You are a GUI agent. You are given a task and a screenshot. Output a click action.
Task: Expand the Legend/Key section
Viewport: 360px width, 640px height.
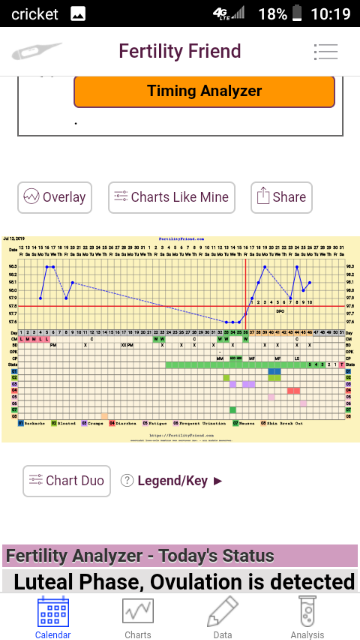click(x=180, y=481)
